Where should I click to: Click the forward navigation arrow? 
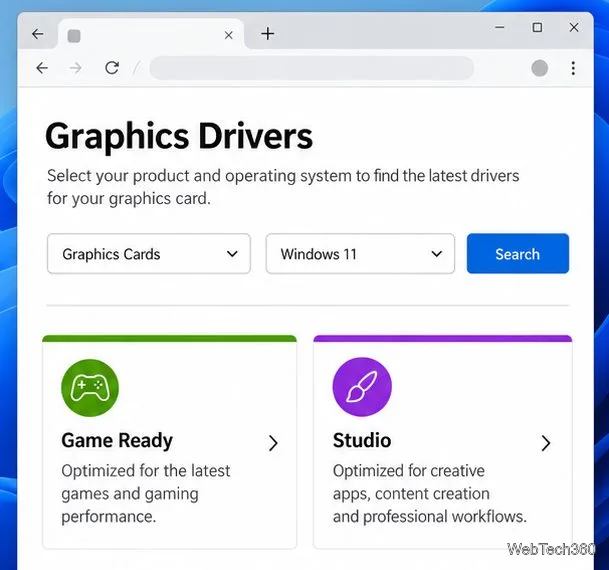click(x=76, y=68)
